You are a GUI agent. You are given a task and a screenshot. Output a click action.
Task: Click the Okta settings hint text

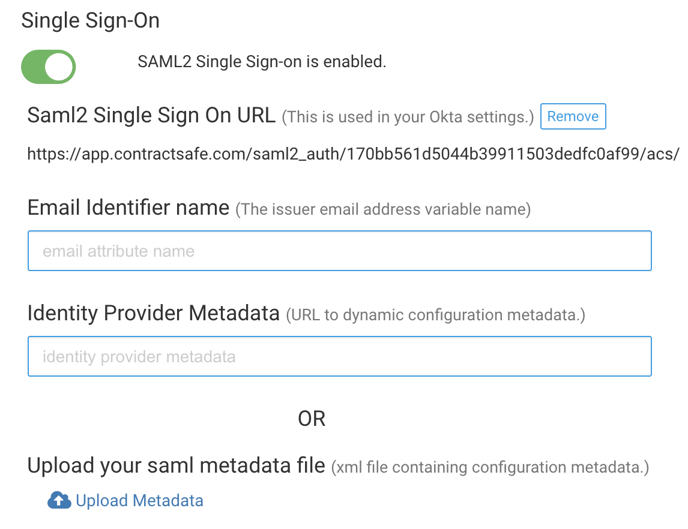point(408,117)
